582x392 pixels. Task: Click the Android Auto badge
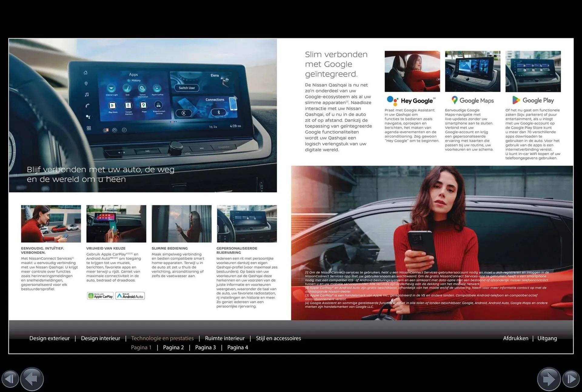pos(130,296)
